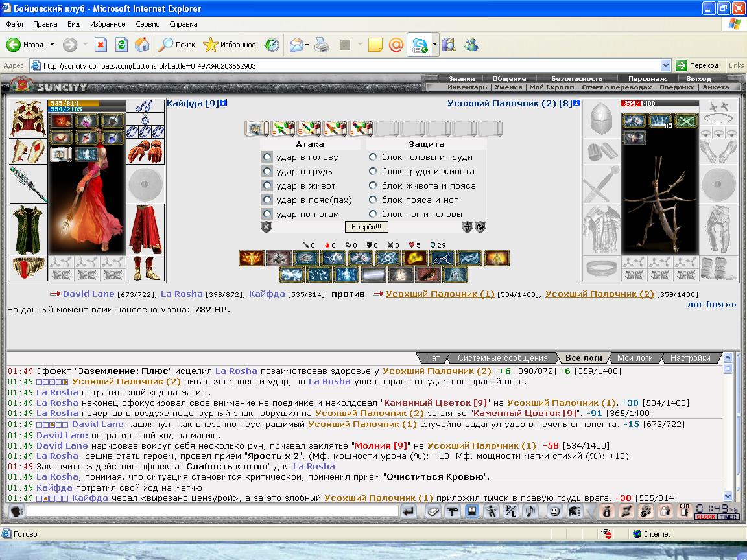Open the Файл menu
Screen dimensions: 747x560
point(14,24)
